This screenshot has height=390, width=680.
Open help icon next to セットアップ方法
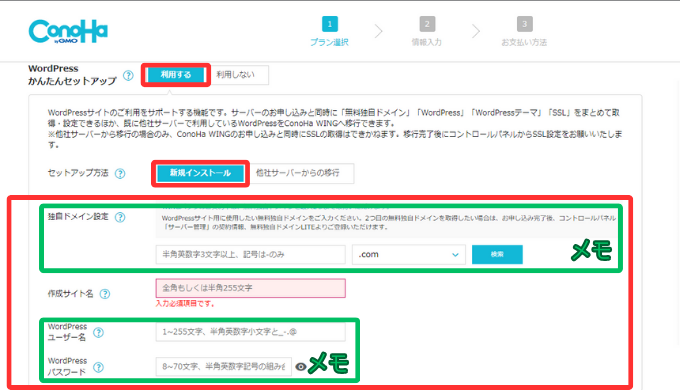[120, 174]
